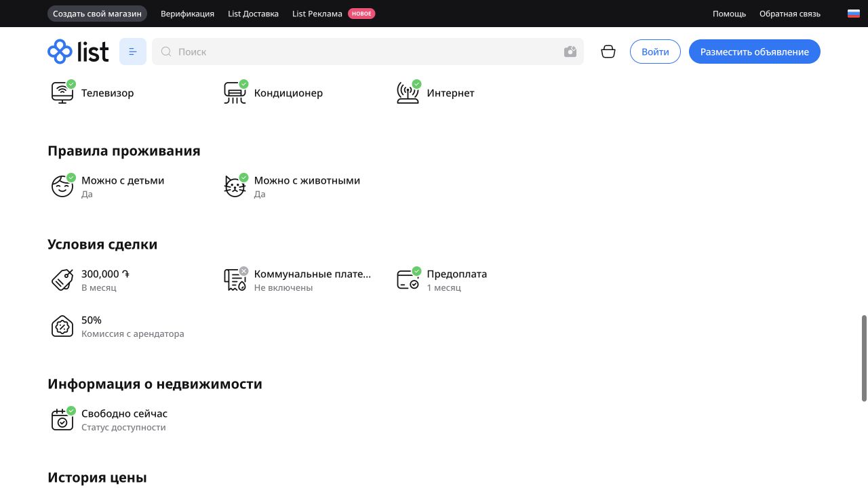Click the Статус доступности text

coord(123,427)
